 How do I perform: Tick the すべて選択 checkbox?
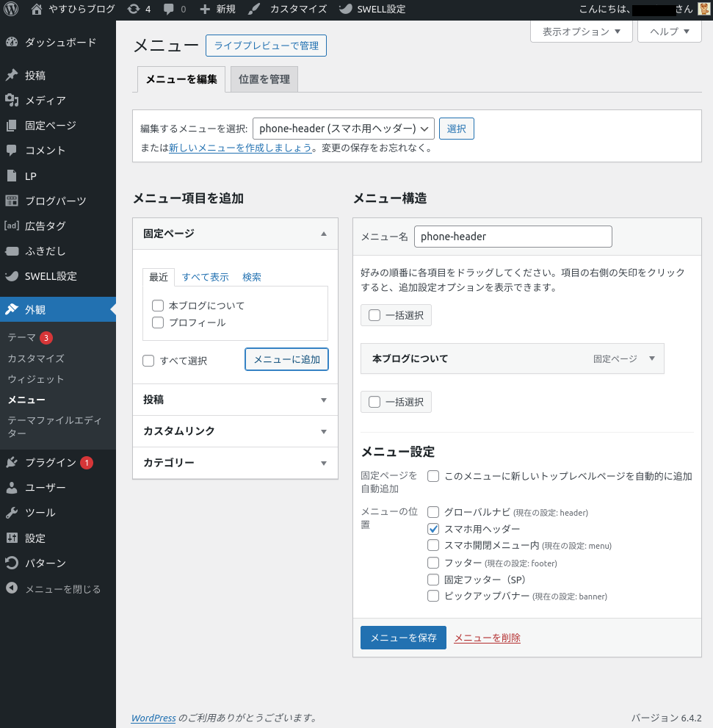point(148,361)
